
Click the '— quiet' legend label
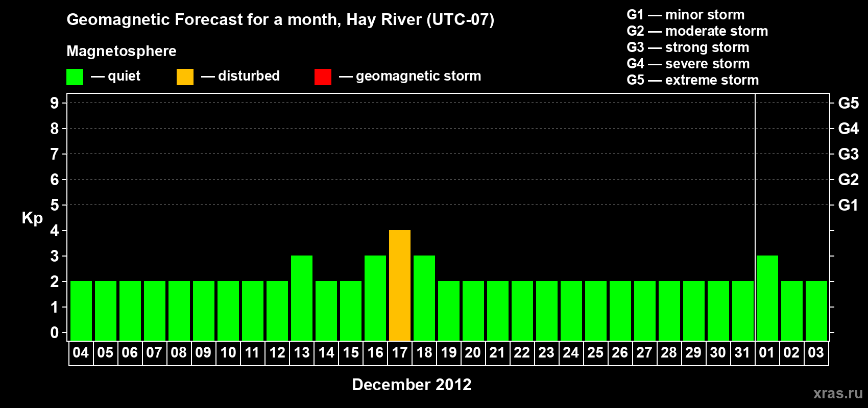tap(115, 76)
